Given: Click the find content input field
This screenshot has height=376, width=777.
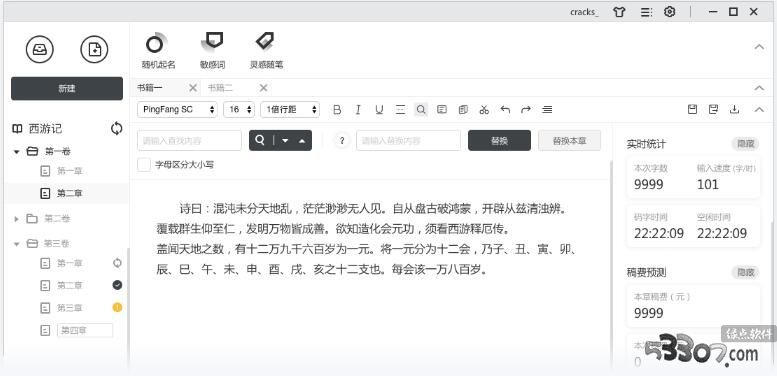Looking at the screenshot, I should (x=189, y=141).
